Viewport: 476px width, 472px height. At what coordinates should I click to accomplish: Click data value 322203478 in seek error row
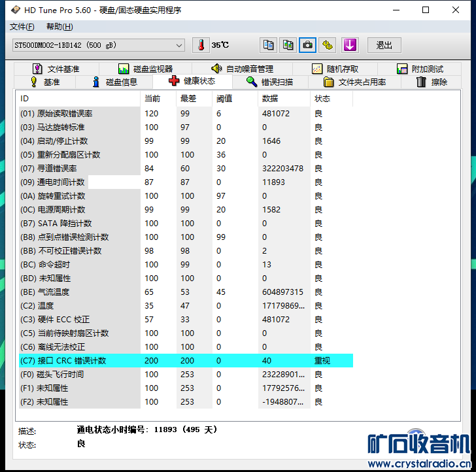pos(282,169)
